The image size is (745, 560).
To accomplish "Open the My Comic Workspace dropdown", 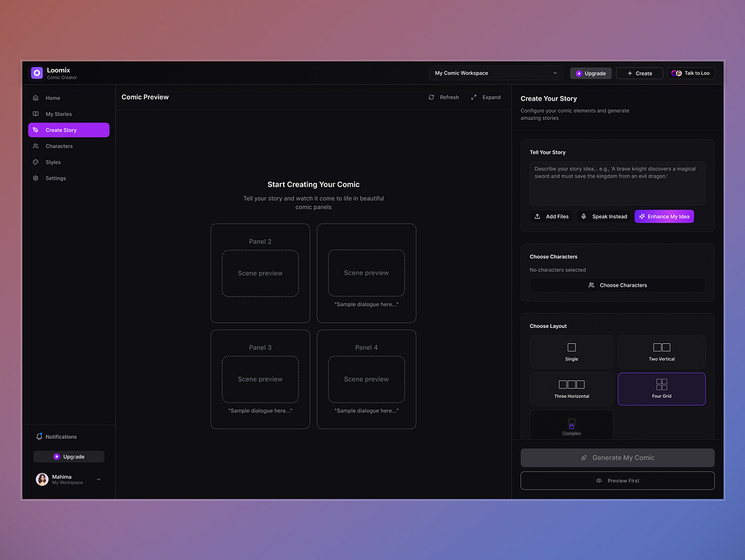I will tap(495, 73).
